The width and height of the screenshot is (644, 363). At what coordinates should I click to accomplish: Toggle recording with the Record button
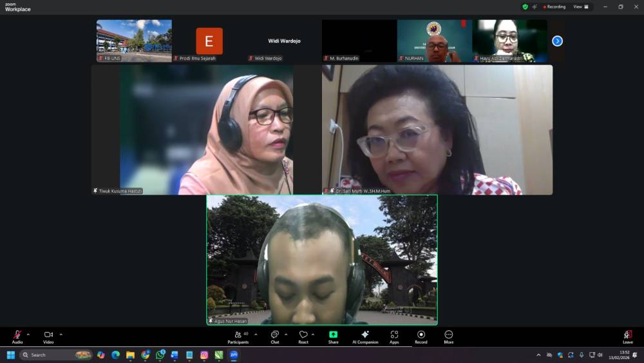(x=421, y=335)
